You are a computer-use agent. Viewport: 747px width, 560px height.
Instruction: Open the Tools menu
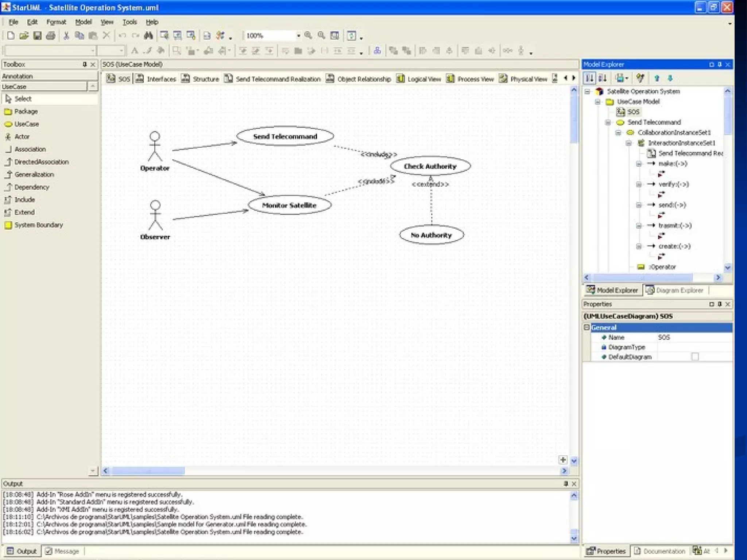pos(129,22)
